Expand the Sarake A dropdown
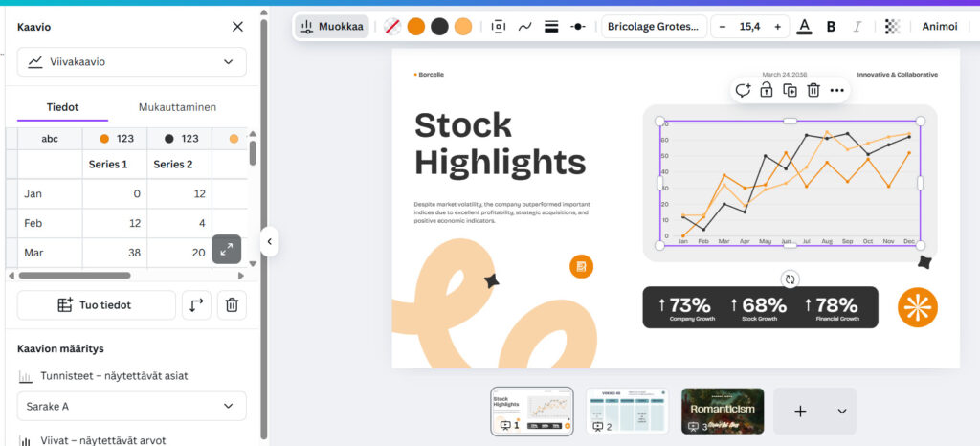This screenshot has height=446, width=980. tap(131, 406)
